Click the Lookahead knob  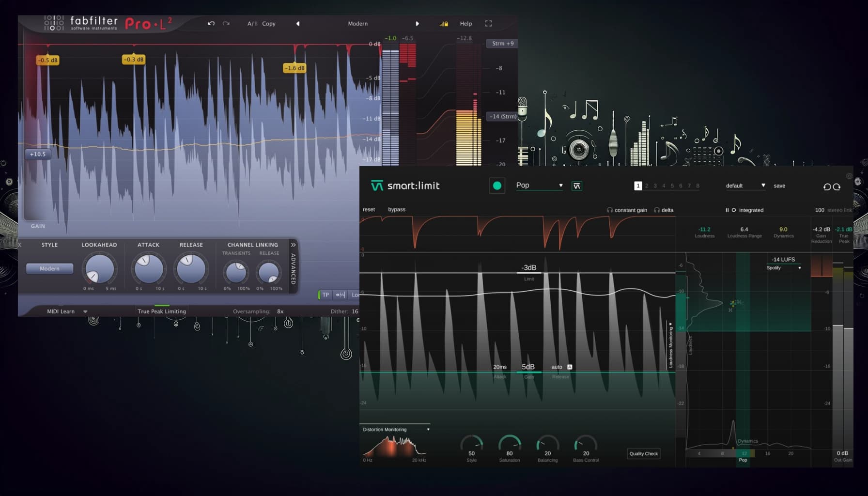(99, 269)
